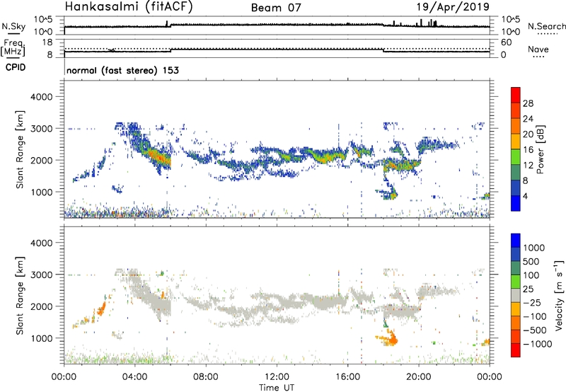The width and height of the screenshot is (566, 392).
Task: Click the '16:00' time tick label
Action: click(x=347, y=377)
